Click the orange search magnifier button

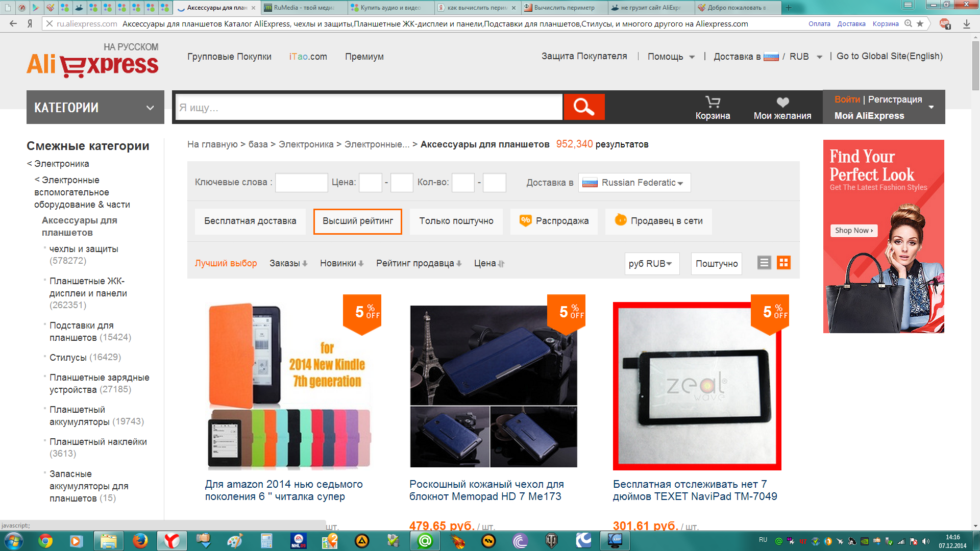tap(584, 107)
